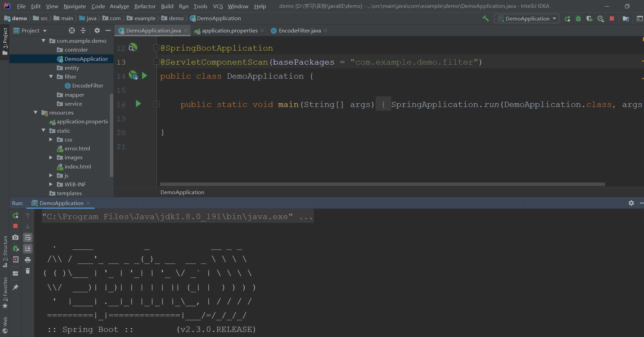Viewport: 644px width, 337px height.
Task: Open Project Structure dialog icon
Action: coord(626,19)
